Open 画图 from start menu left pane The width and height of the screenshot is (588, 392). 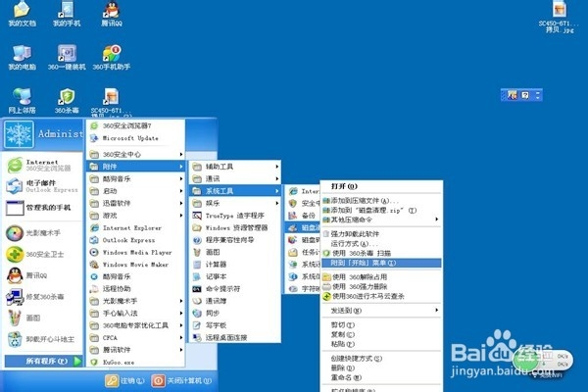click(42, 318)
